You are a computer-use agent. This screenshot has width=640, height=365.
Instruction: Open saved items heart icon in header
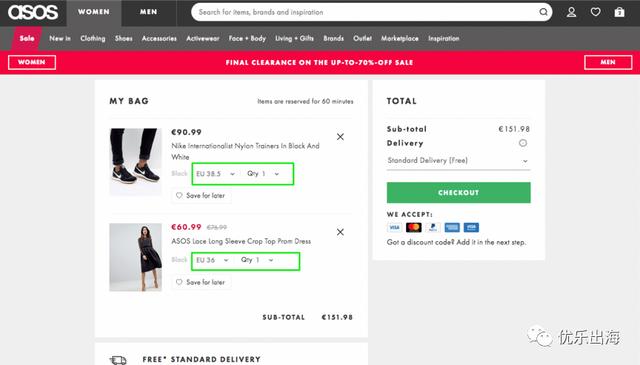click(596, 12)
